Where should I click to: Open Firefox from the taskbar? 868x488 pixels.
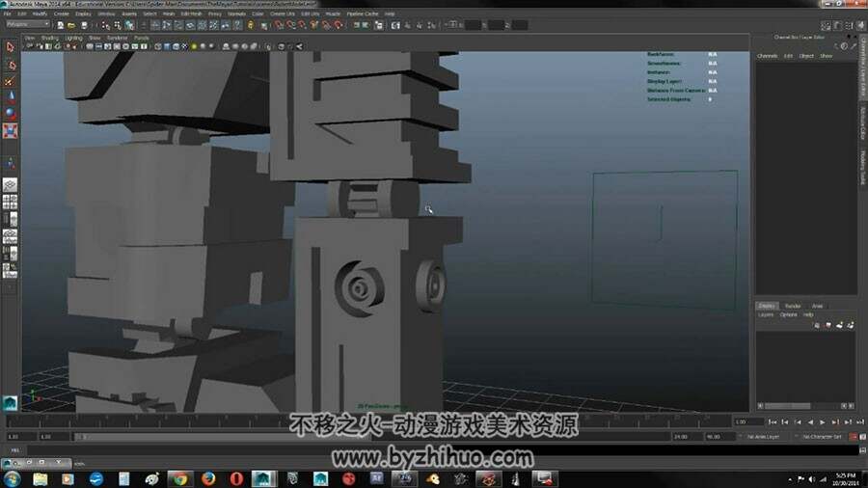(208, 478)
